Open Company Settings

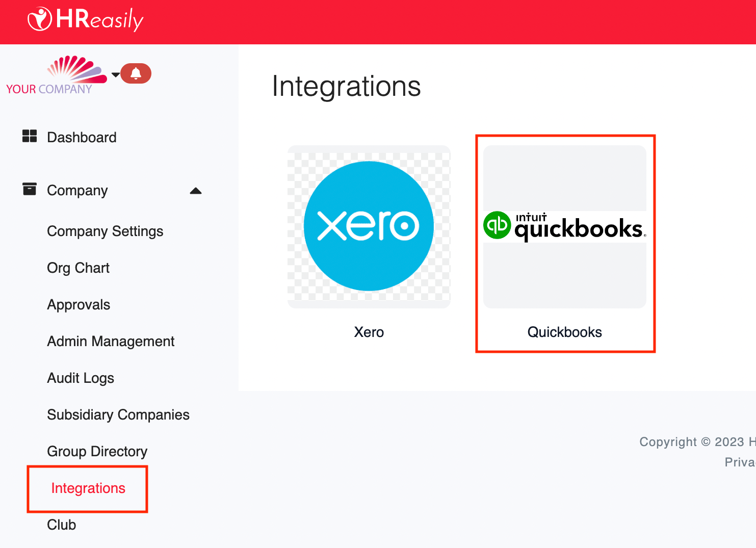105,231
